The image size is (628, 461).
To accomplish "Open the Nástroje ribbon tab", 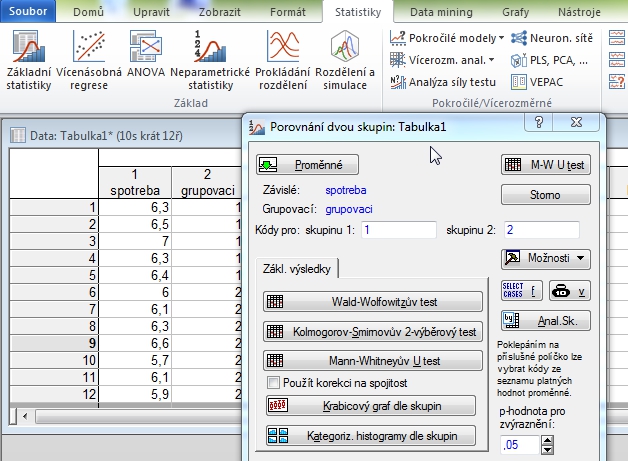I will point(579,12).
